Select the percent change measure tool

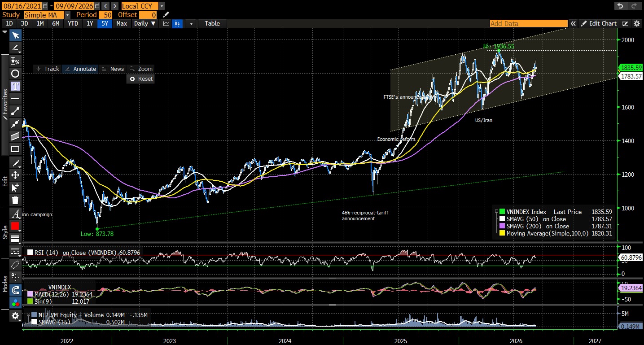pyautogui.click(x=15, y=61)
